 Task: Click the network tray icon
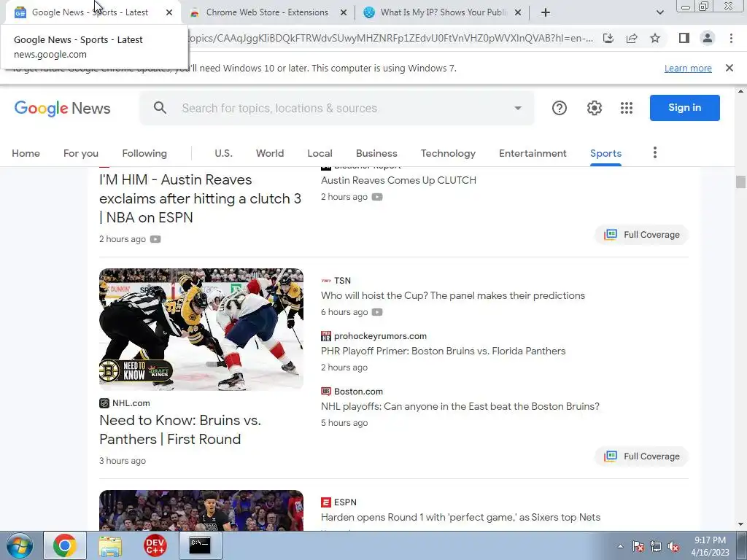click(656, 547)
